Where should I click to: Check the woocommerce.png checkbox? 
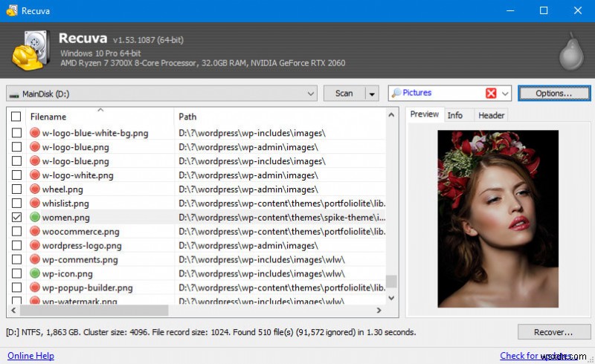[16, 231]
